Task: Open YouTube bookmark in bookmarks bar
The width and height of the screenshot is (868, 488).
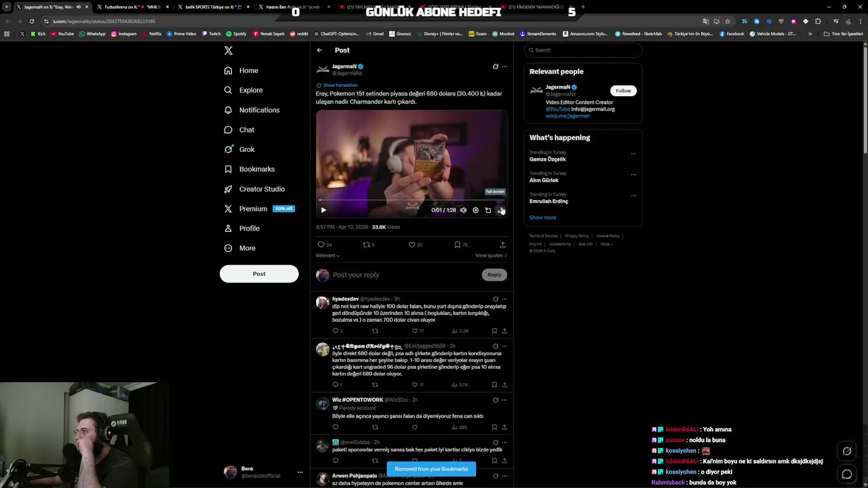Action: pyautogui.click(x=62, y=34)
